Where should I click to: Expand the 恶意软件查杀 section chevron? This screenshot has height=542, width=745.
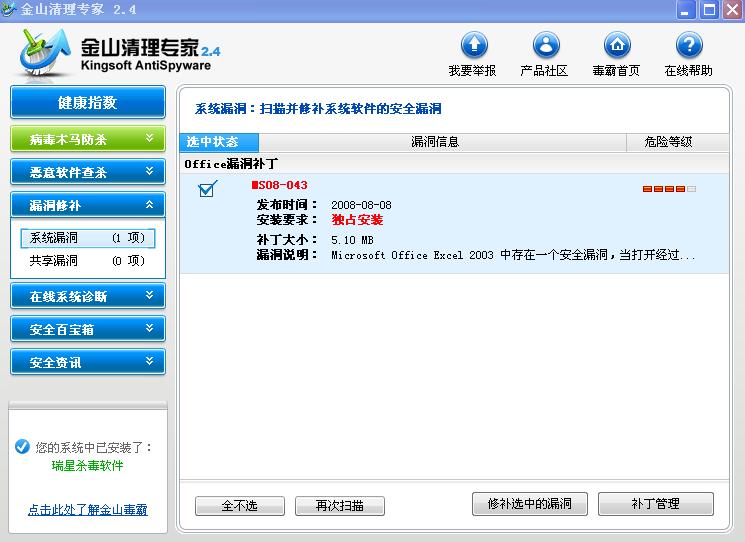150,171
